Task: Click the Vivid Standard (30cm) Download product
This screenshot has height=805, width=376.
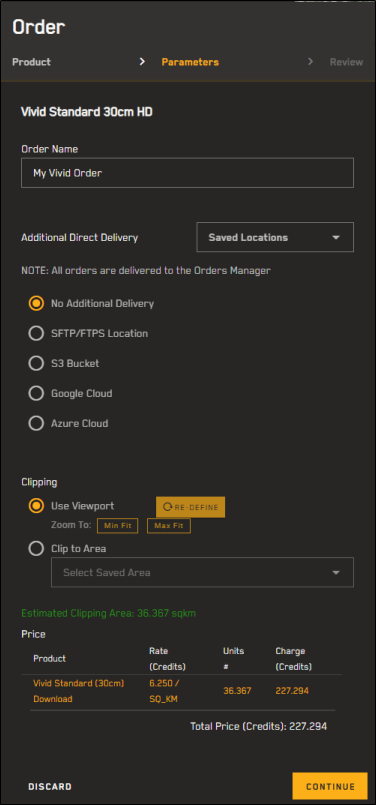Action: pos(79,691)
